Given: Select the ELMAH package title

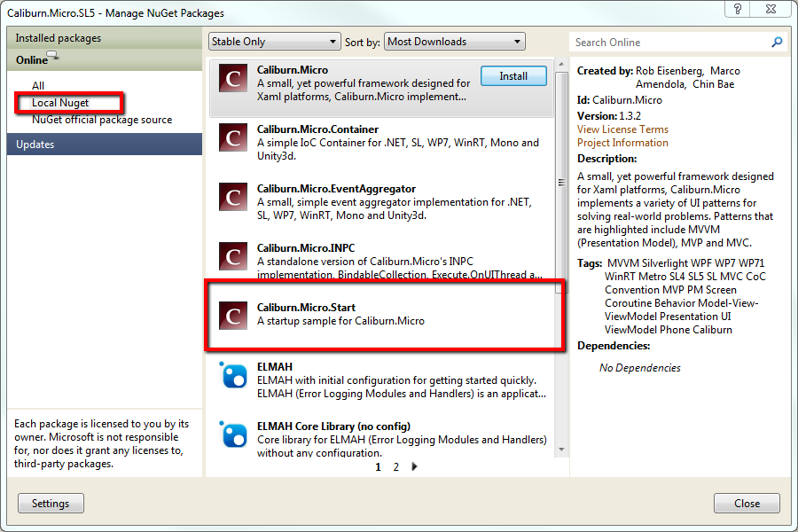Looking at the screenshot, I should coord(275,366).
